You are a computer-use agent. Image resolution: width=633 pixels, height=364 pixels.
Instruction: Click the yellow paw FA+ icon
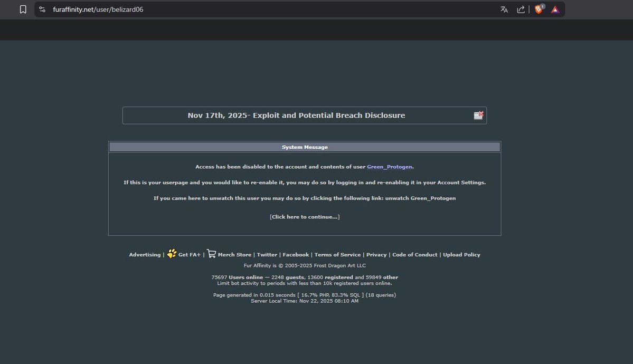point(172,253)
